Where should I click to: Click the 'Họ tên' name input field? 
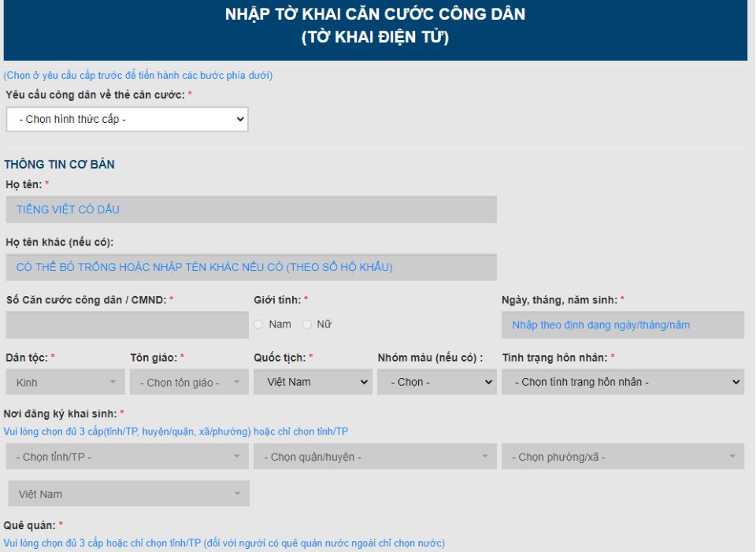click(252, 209)
